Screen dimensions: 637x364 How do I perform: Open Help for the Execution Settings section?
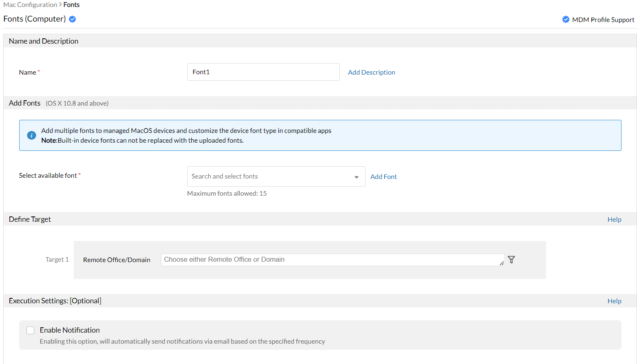tap(614, 301)
